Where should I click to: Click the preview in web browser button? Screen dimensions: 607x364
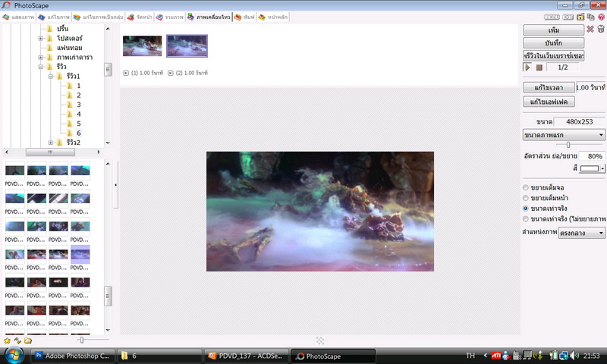coord(553,55)
